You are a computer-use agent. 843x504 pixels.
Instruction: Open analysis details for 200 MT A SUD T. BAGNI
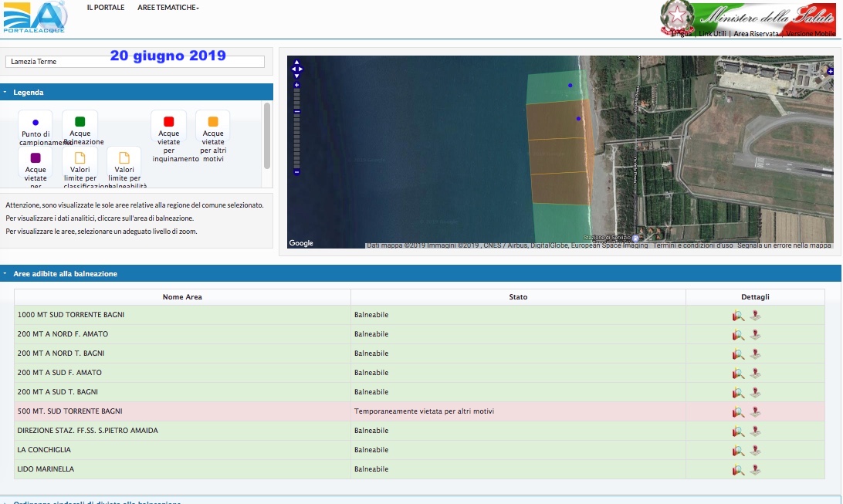738,393
